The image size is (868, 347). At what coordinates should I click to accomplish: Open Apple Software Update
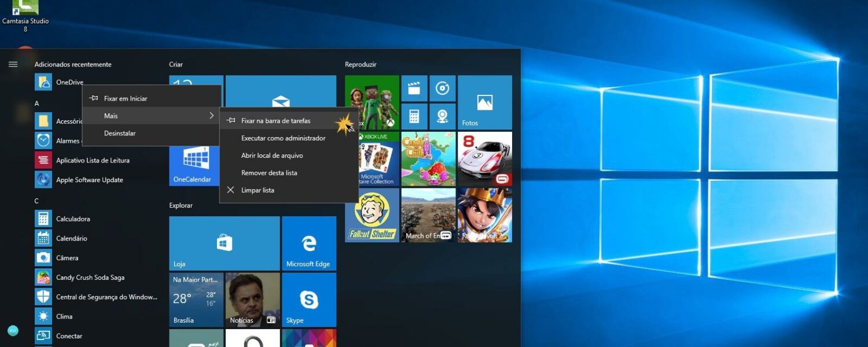tap(79, 180)
